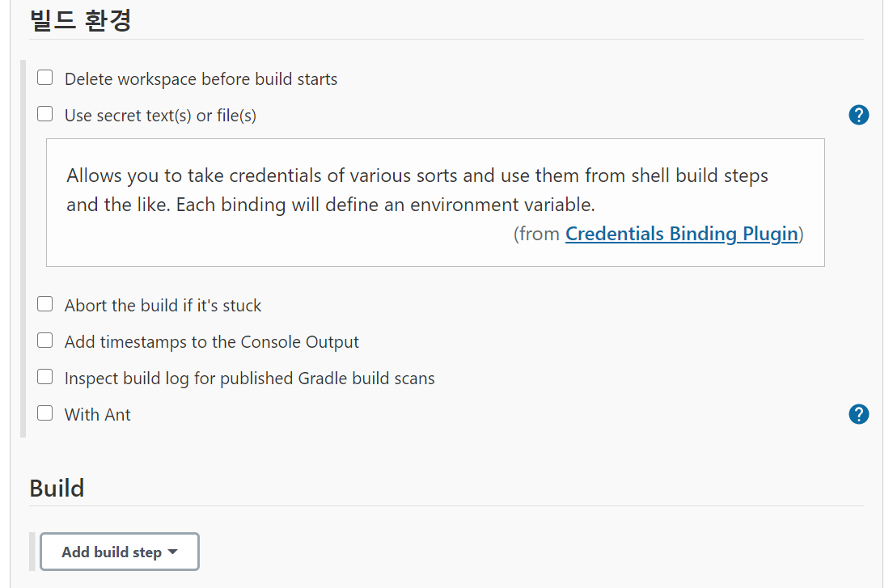The image size is (893, 588).
Task: Click the credentials help description paragraph
Action: click(x=417, y=189)
